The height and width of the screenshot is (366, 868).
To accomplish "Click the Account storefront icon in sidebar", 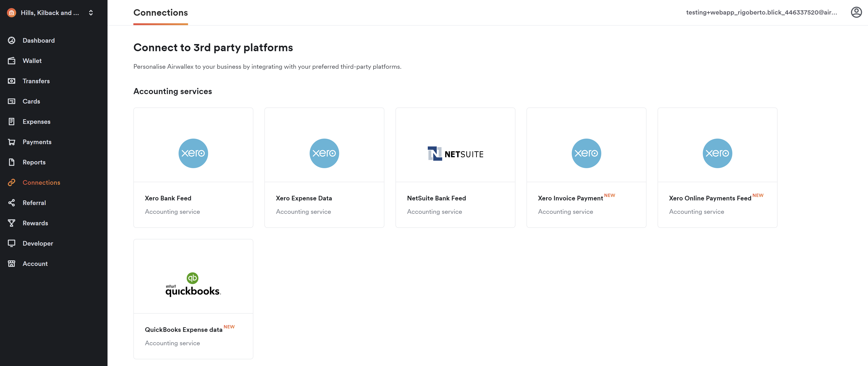I will pos(12,264).
